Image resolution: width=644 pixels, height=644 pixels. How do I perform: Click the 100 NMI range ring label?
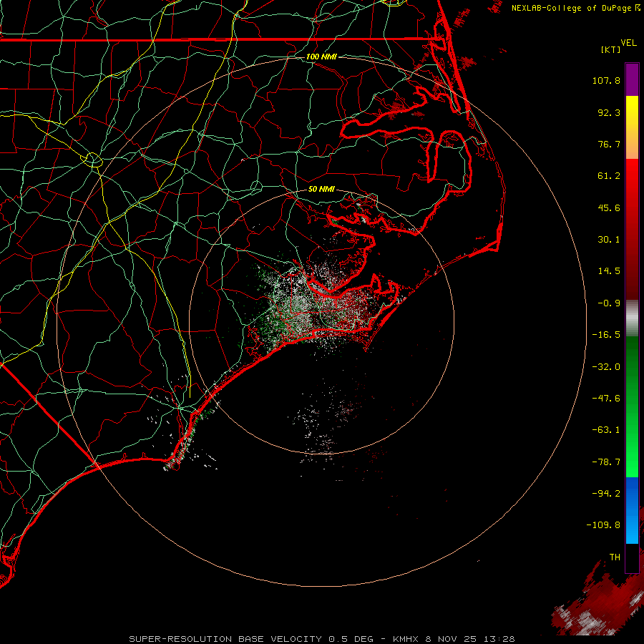321,57
